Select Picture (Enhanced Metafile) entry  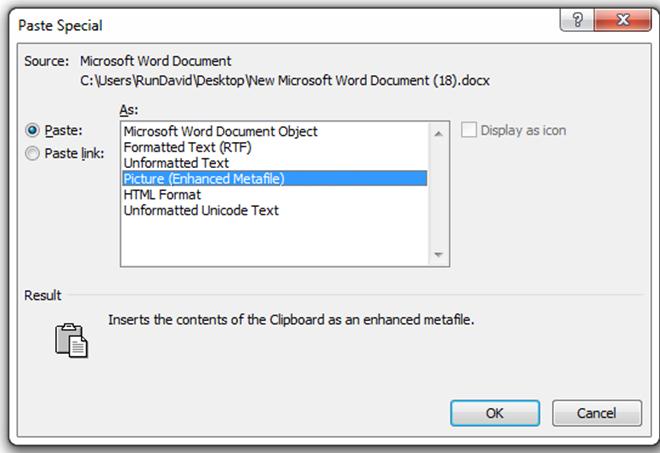[274, 179]
